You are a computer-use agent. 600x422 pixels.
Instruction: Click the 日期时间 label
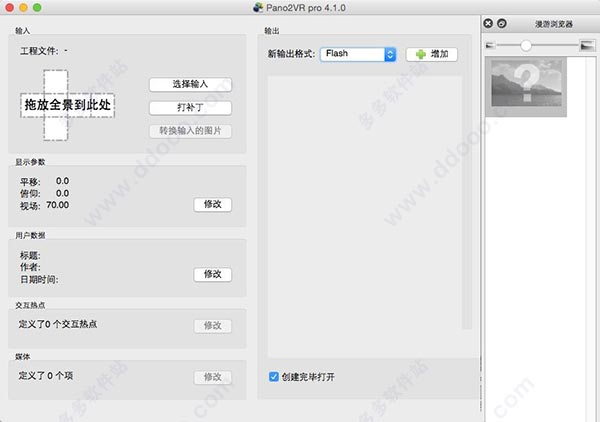pos(39,280)
